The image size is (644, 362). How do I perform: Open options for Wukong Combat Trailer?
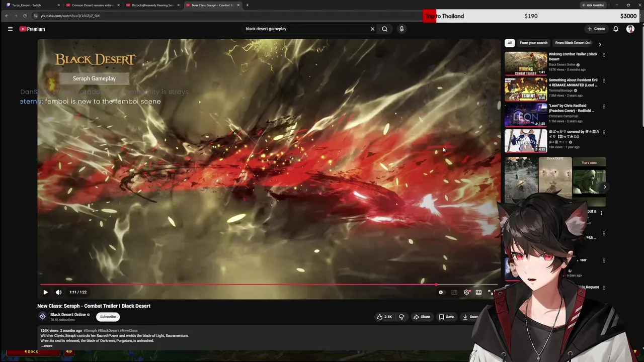604,55
